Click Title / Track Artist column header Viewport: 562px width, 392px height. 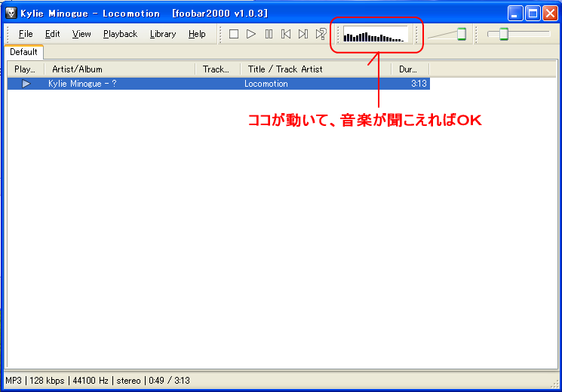coord(316,69)
